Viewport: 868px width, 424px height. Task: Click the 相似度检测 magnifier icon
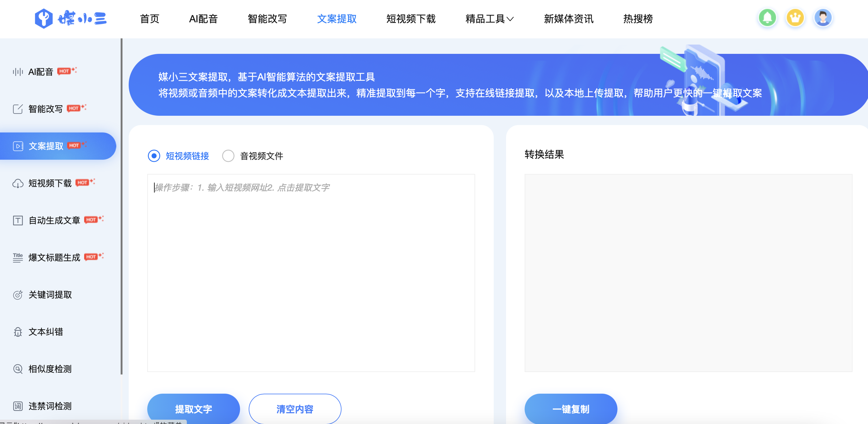pyautogui.click(x=18, y=369)
